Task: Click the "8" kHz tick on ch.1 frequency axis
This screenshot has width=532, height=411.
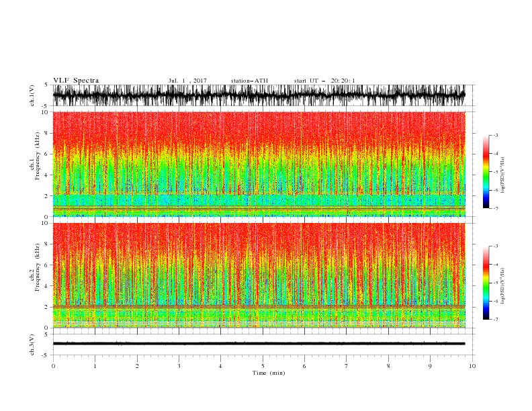Action: pos(47,133)
